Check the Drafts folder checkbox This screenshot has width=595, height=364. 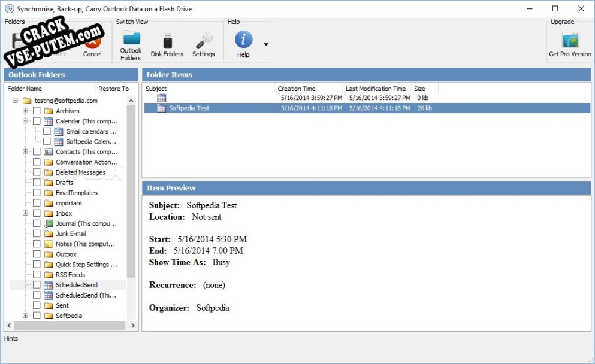coord(37,183)
